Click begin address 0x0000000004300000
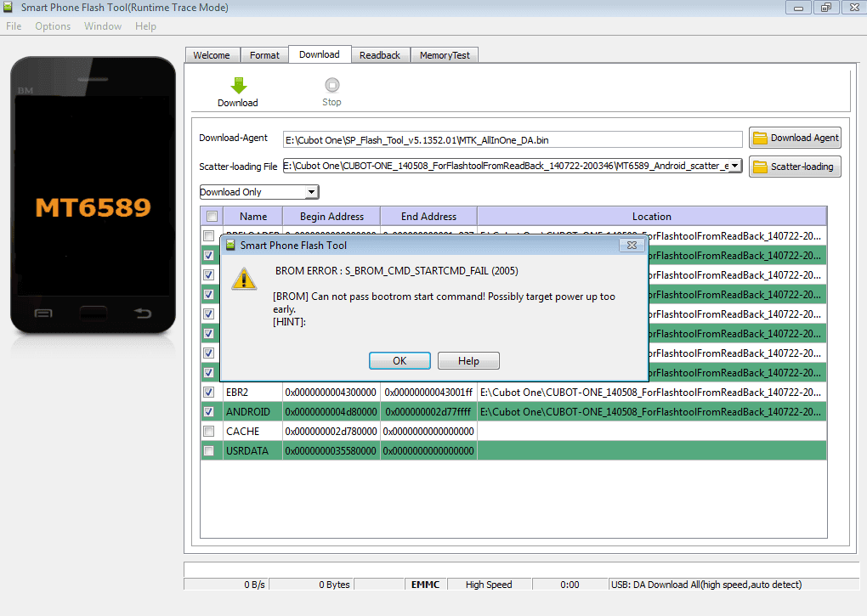867x616 pixels. (x=331, y=393)
